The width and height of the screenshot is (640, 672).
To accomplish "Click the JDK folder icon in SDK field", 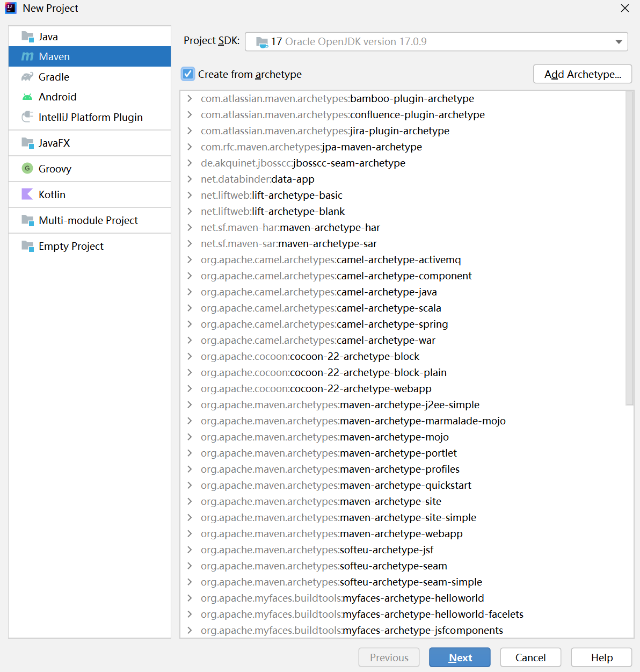I will click(x=262, y=42).
